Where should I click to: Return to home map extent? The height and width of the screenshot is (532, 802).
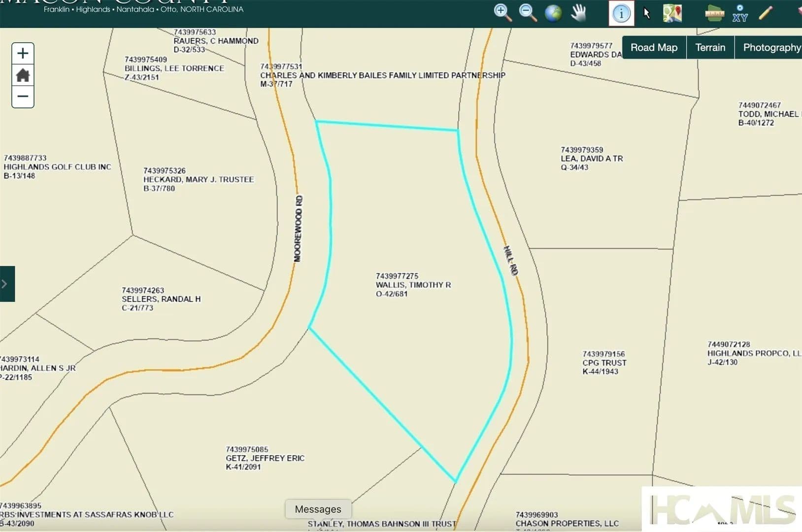tap(23, 75)
